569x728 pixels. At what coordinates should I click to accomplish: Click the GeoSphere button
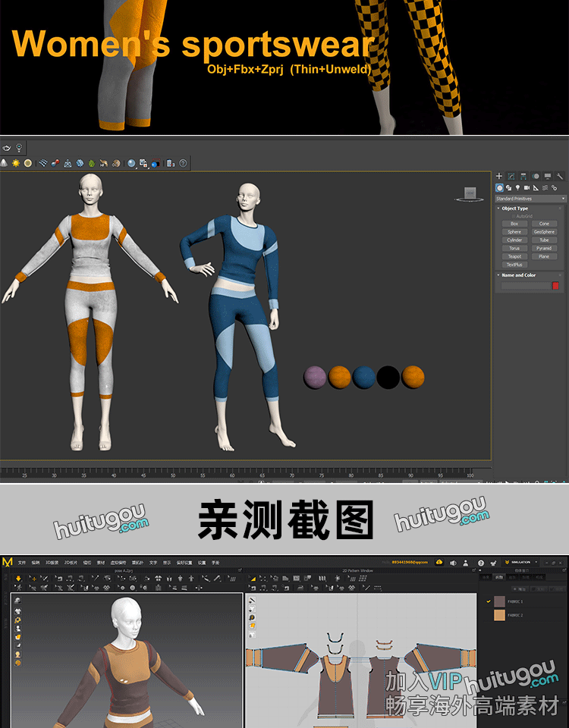544,232
